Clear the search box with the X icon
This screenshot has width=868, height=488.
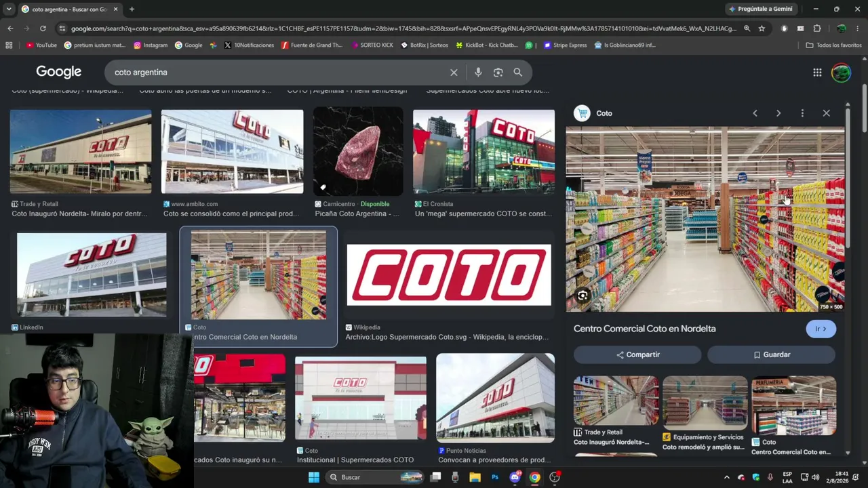coord(454,73)
